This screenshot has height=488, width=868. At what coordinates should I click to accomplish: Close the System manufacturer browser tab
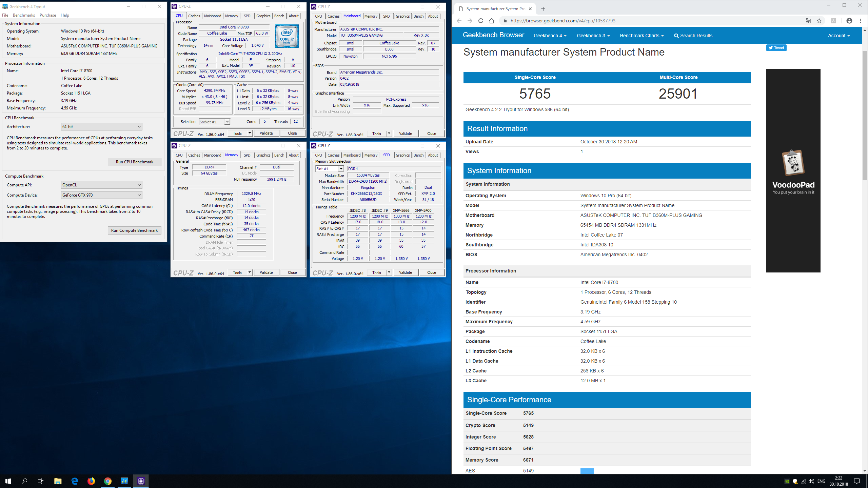(x=530, y=9)
